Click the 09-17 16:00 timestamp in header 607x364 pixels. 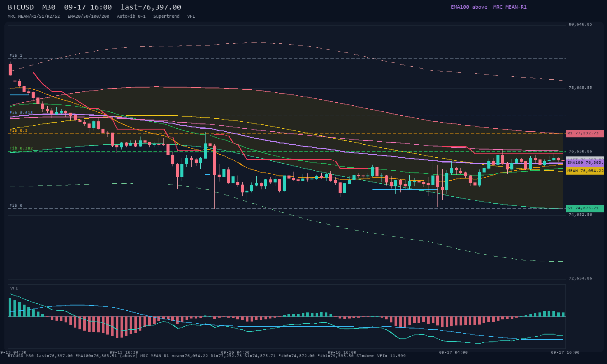88,7
